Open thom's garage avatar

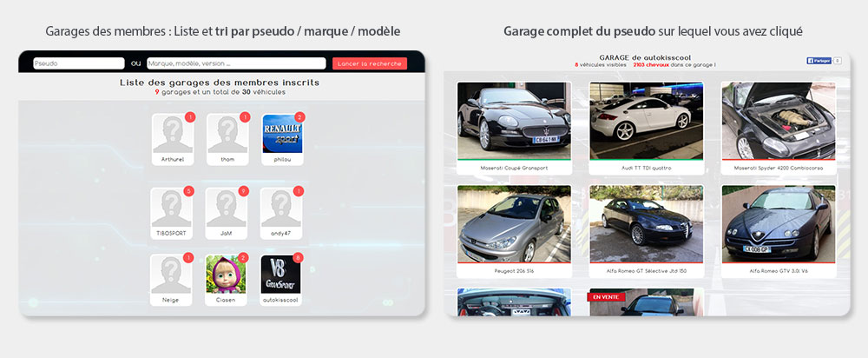pos(227,134)
